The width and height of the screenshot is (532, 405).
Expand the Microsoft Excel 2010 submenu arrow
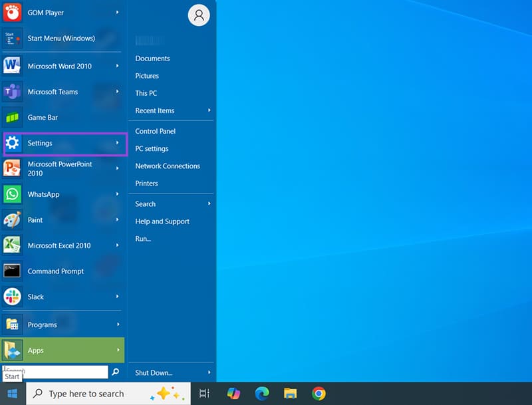click(118, 245)
